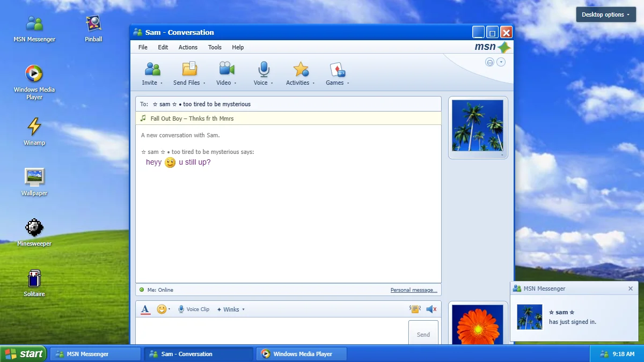Open the Help menu
This screenshot has height=362, width=644.
point(238,47)
